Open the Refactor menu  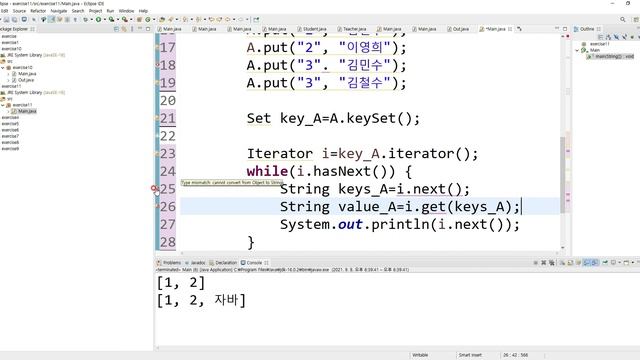pyautogui.click(x=38, y=11)
